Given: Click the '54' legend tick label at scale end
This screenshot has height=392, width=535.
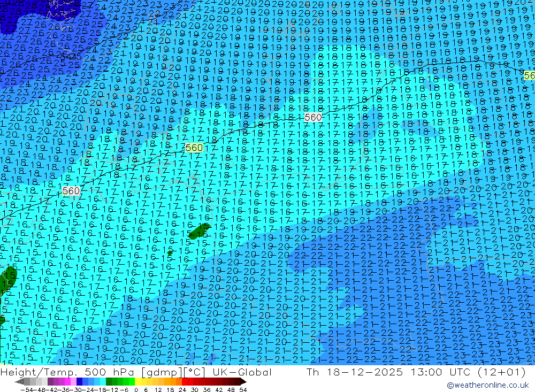Looking at the screenshot, I should pos(243,390).
